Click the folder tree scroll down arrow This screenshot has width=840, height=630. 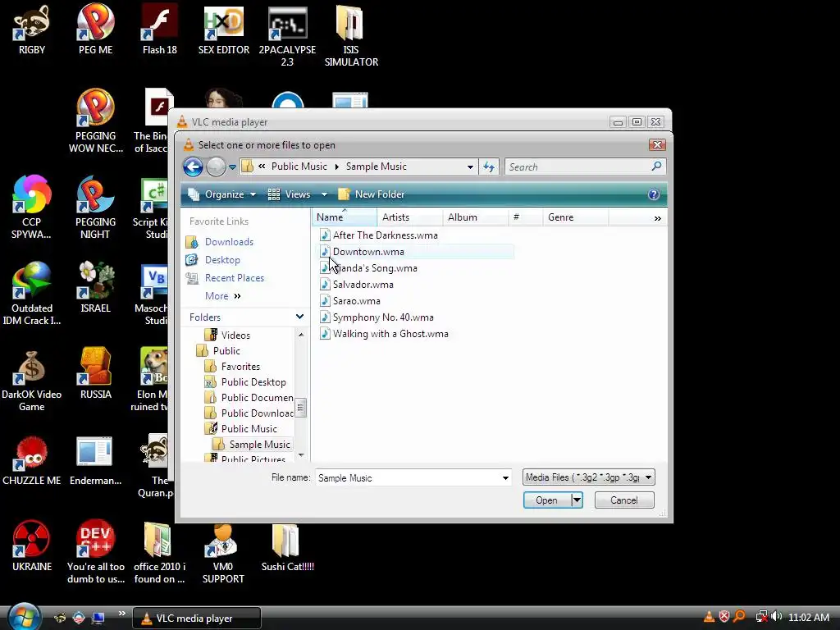coord(300,455)
